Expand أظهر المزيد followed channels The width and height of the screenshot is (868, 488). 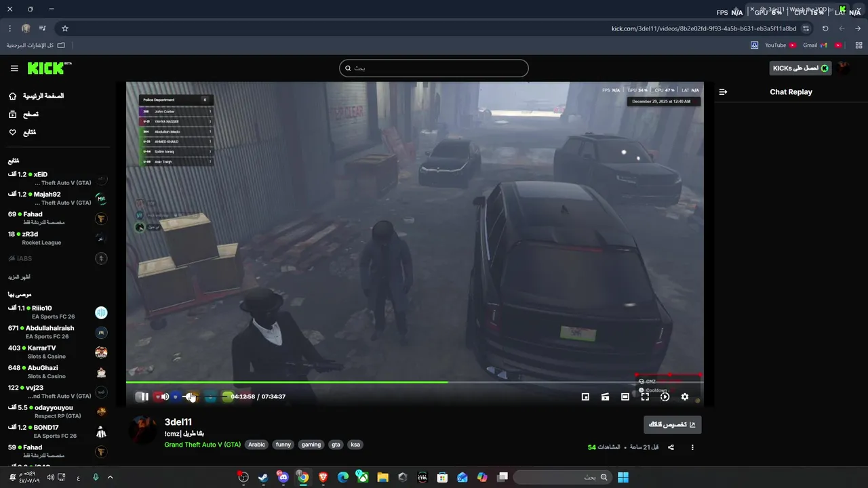tap(19, 277)
